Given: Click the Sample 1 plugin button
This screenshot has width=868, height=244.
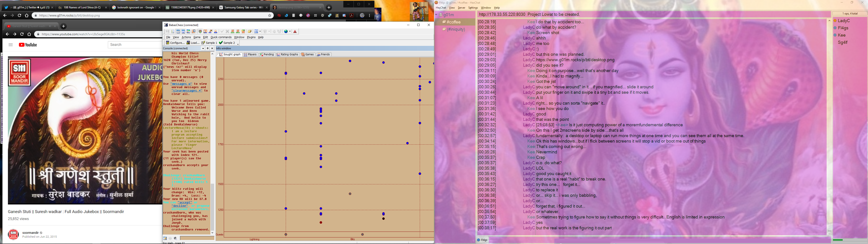Looking at the screenshot, I should pos(209,43).
